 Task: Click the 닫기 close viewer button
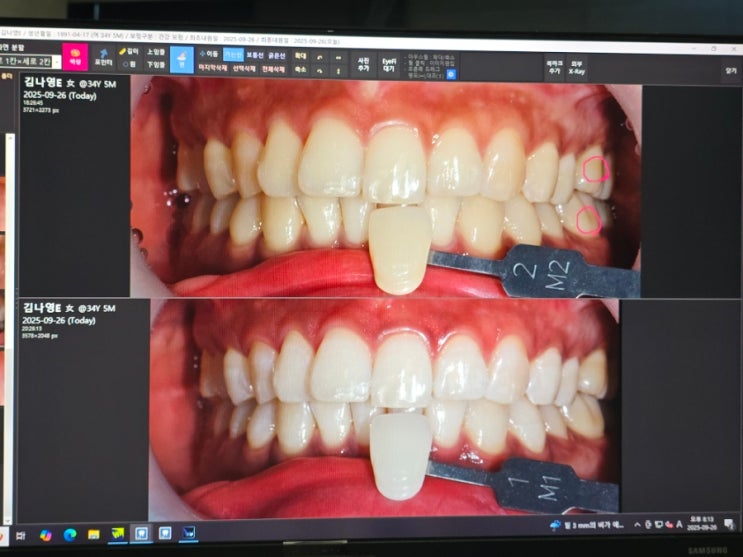[x=731, y=71]
